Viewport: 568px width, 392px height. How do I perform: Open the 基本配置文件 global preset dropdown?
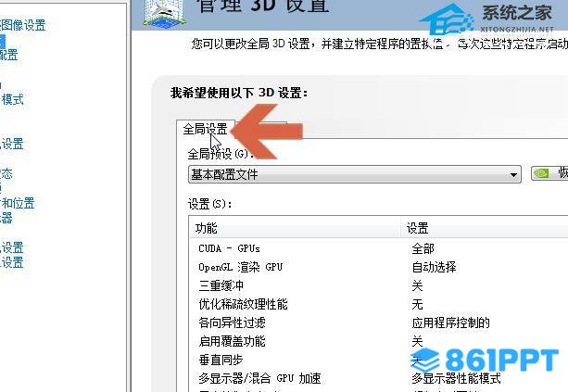tap(355, 174)
